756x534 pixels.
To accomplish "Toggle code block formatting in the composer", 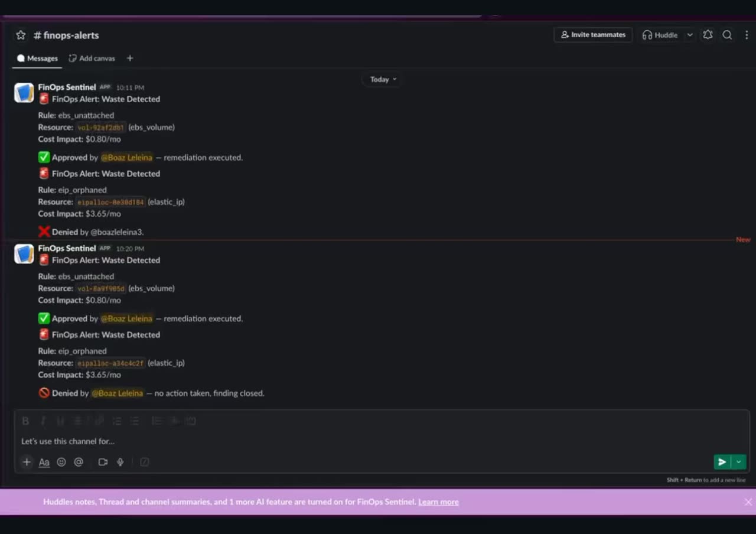I will pyautogui.click(x=190, y=421).
